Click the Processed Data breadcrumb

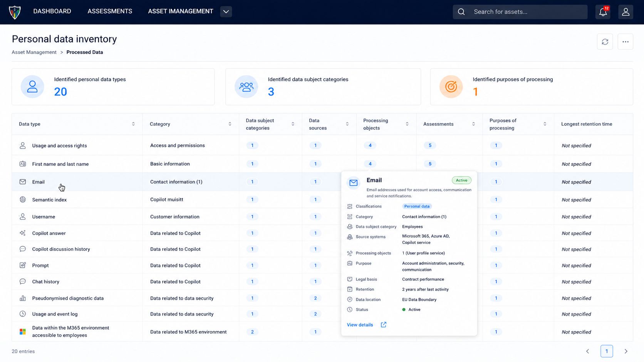point(85,52)
